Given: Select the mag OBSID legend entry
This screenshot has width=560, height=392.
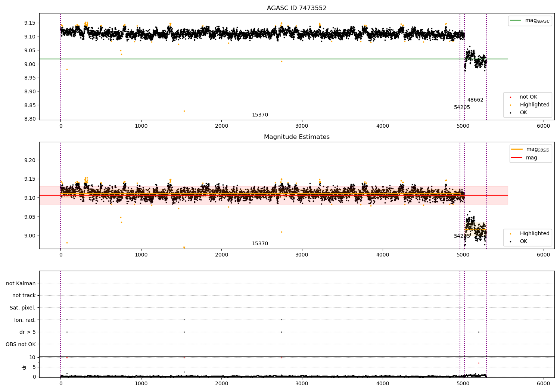Looking at the screenshot, I should (x=531, y=149).
